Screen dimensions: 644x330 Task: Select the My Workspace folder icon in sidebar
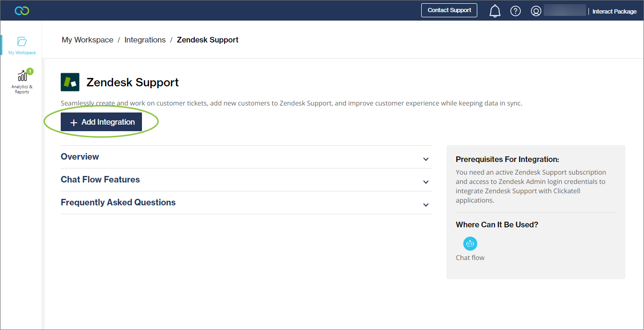[x=22, y=42]
